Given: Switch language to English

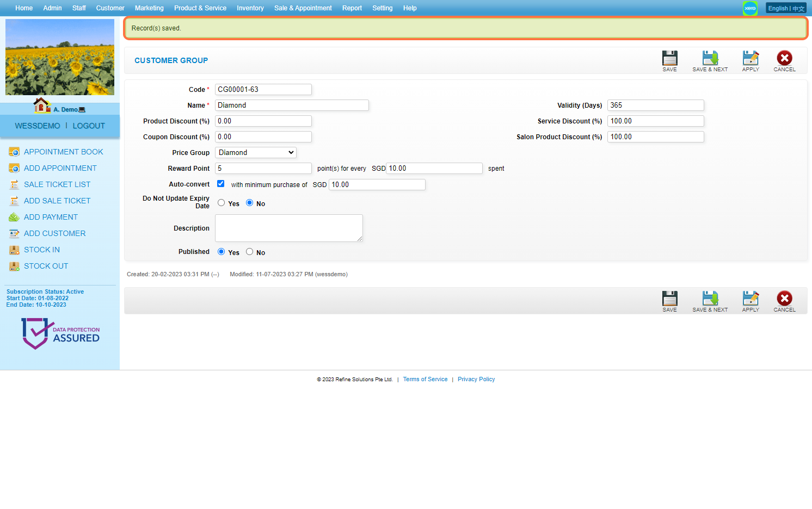Looking at the screenshot, I should click(x=778, y=8).
